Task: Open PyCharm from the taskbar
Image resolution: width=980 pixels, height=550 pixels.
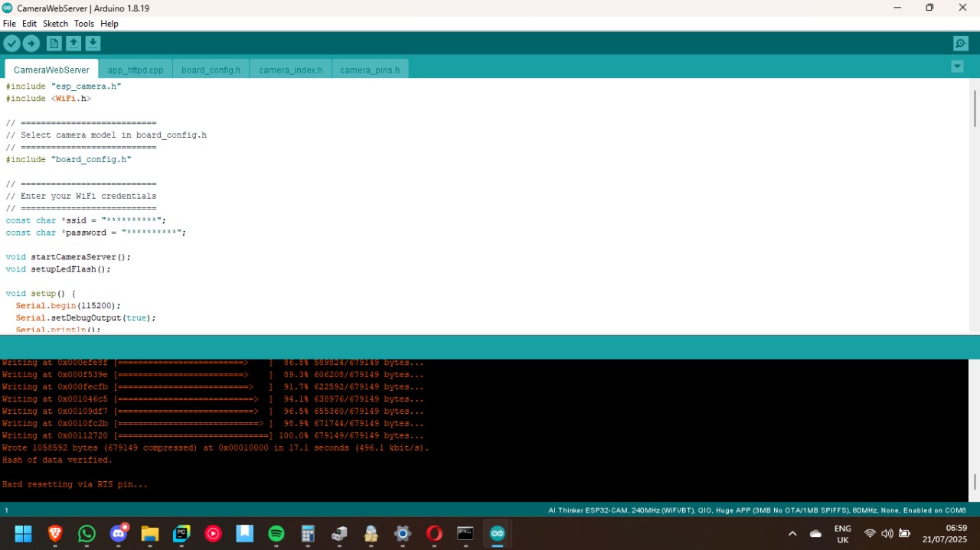Action: (x=181, y=533)
